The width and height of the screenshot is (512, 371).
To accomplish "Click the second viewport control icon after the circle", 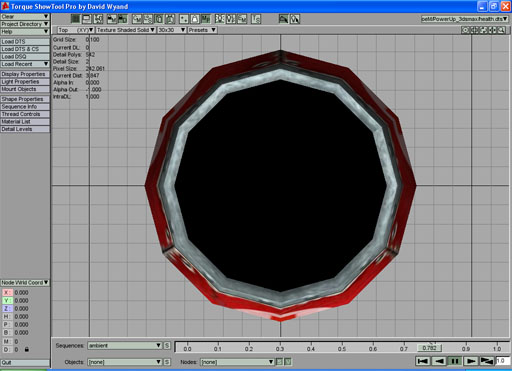I will point(474,30).
